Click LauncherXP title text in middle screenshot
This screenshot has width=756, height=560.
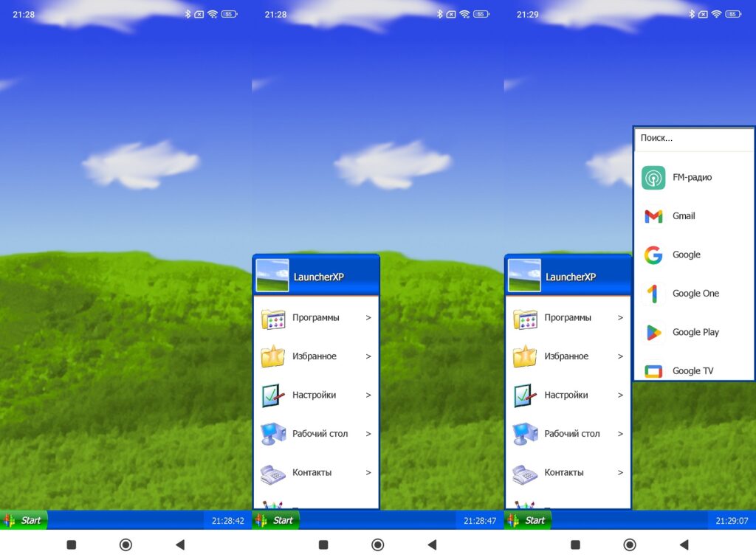(x=319, y=277)
